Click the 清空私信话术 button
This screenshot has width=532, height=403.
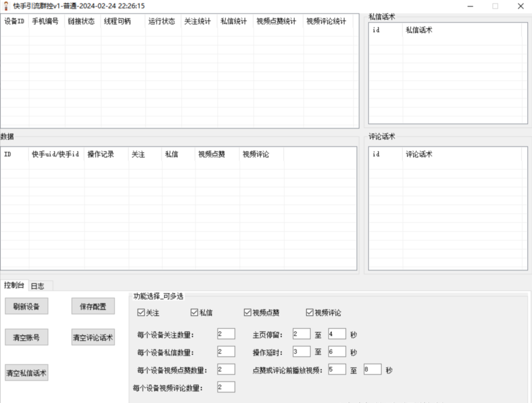[x=26, y=373]
